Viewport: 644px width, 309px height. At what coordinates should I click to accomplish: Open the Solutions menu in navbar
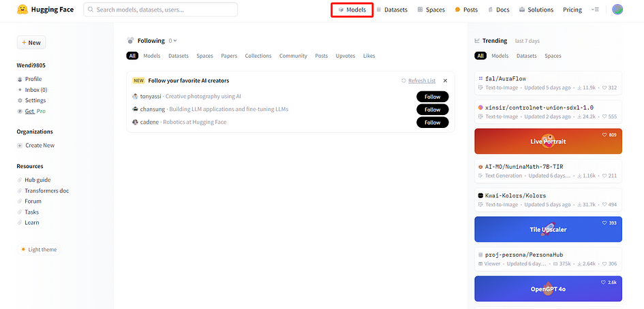click(x=536, y=10)
